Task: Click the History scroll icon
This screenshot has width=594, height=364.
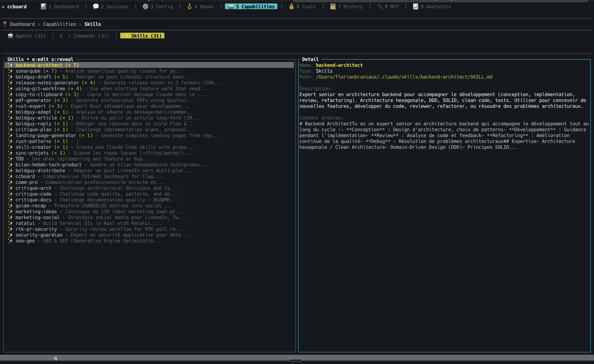Action: coord(333,7)
